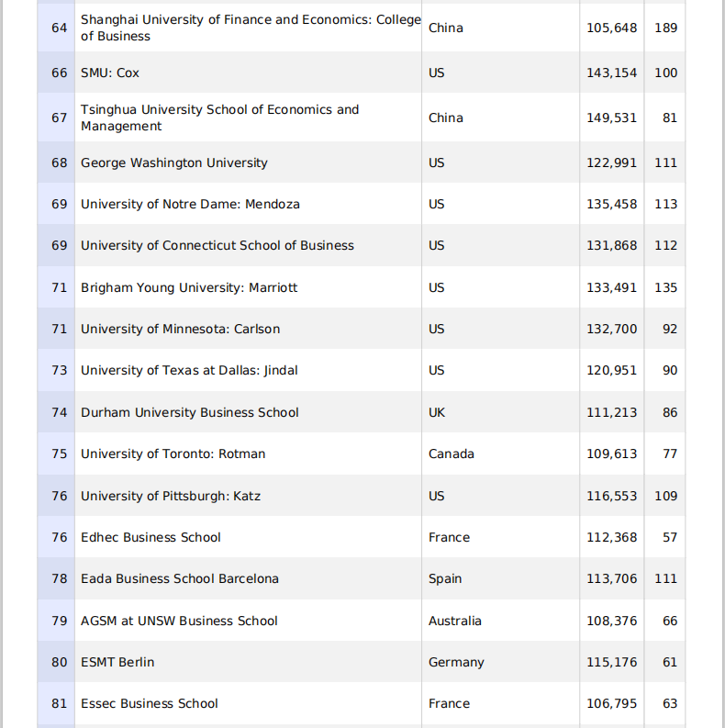Select Durham University Business School name
Image resolution: width=725 pixels, height=728 pixels.
click(x=190, y=412)
